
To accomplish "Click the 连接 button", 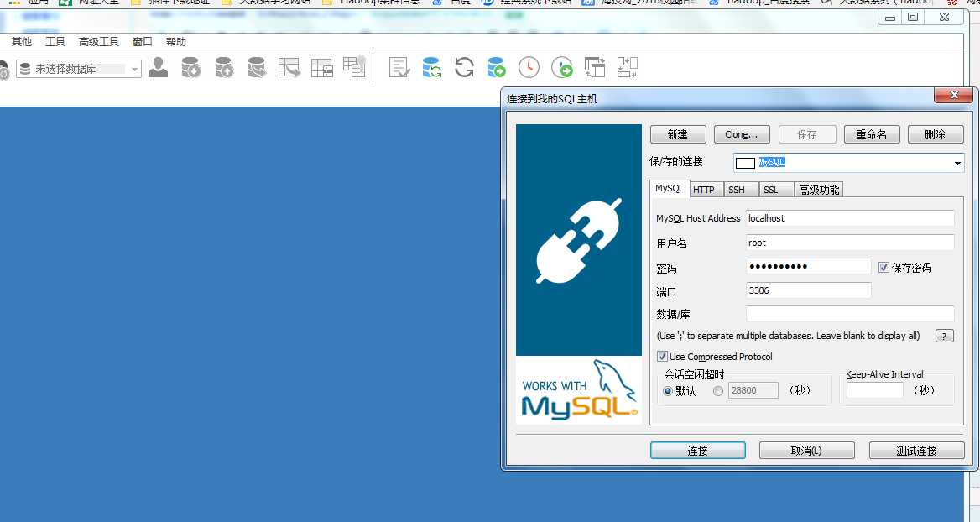I will coord(698,450).
